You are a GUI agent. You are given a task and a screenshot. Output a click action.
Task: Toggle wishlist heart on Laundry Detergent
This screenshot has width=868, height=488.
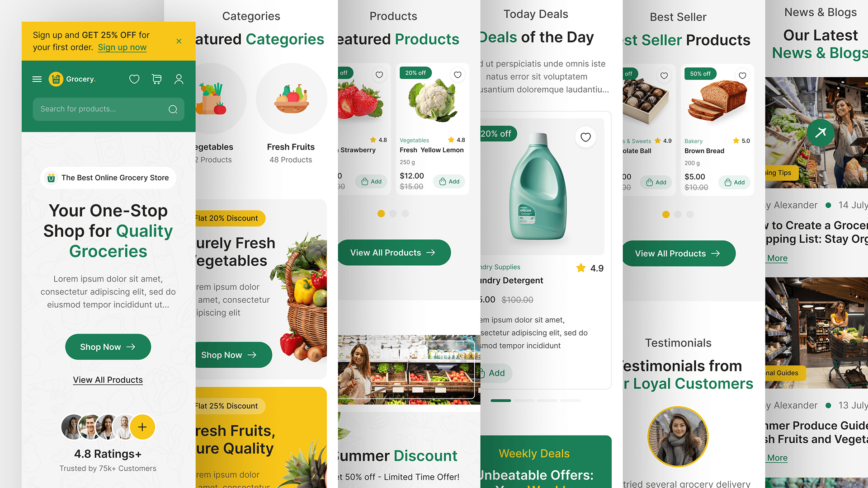[585, 137]
